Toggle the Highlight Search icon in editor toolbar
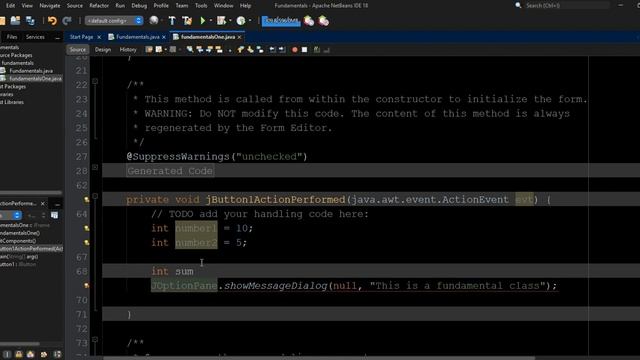This screenshot has height=360, width=640. coord(219,49)
